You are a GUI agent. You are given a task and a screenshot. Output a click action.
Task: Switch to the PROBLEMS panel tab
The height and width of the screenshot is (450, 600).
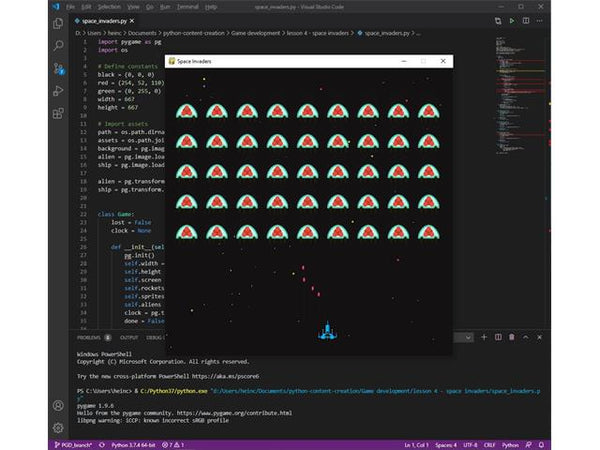coord(91,337)
